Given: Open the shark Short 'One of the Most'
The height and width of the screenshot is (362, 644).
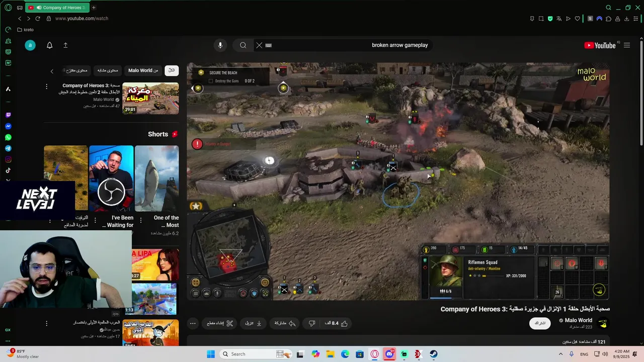Looking at the screenshot, I should click(x=156, y=178).
